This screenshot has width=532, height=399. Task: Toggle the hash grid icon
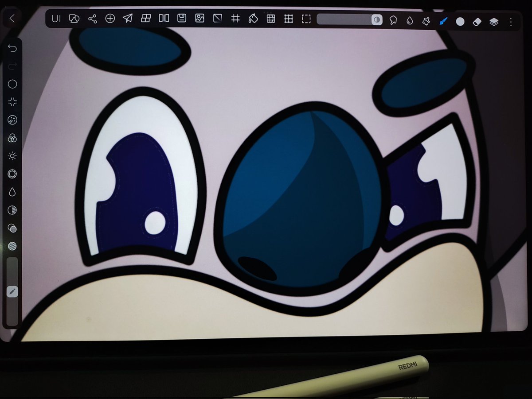tap(235, 19)
